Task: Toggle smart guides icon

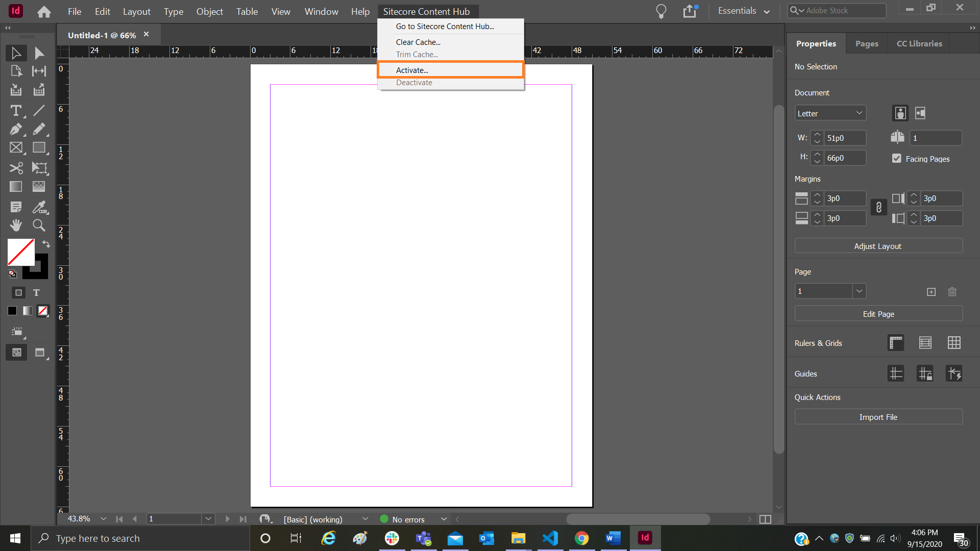Action: click(x=954, y=373)
